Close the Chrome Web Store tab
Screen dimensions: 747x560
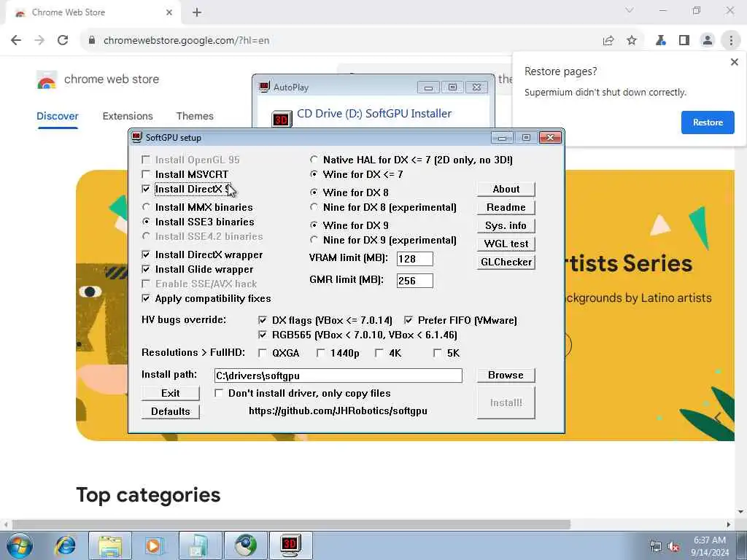coord(169,12)
